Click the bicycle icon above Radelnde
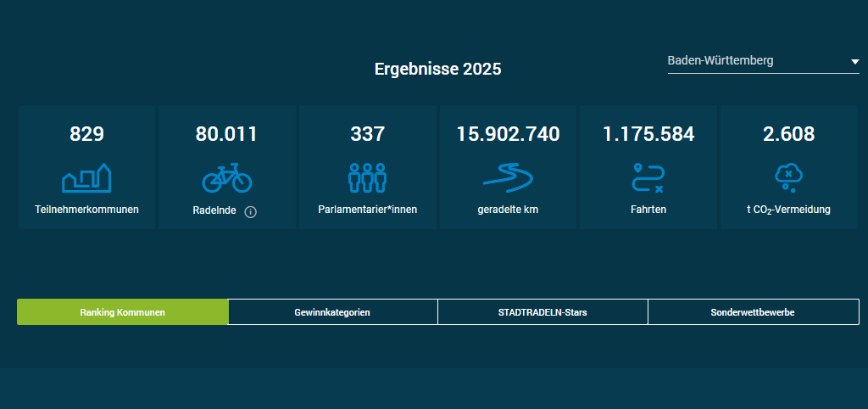The width and height of the screenshot is (868, 409). pos(226,177)
